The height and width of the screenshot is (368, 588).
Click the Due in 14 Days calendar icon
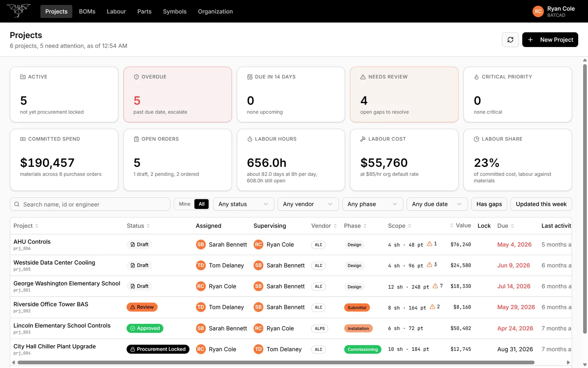point(250,77)
